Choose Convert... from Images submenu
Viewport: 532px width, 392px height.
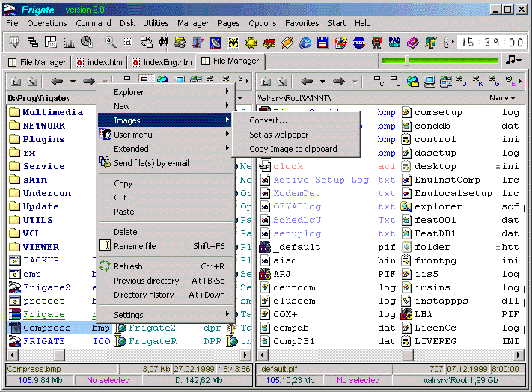(296, 120)
